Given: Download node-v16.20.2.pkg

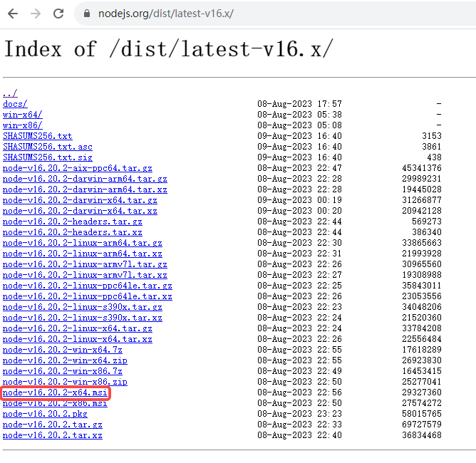Looking at the screenshot, I should click(45, 414).
